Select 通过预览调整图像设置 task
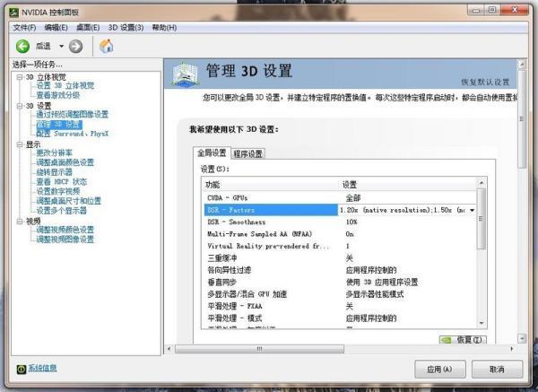This screenshot has width=538, height=392. [72, 114]
